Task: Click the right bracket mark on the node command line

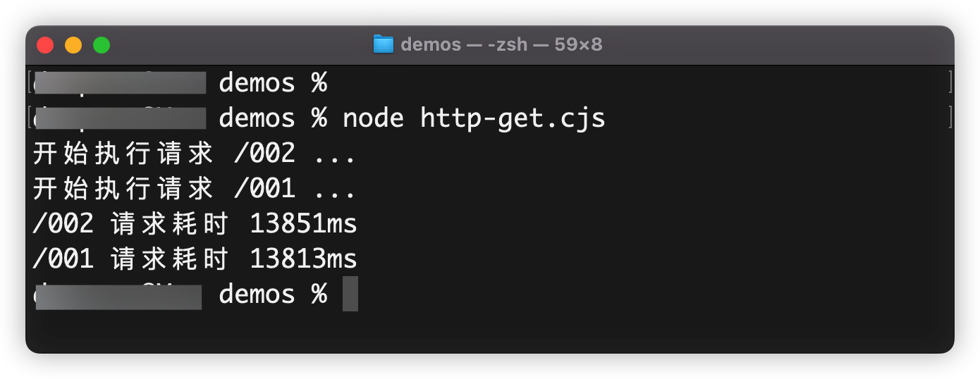Action: 950,118
